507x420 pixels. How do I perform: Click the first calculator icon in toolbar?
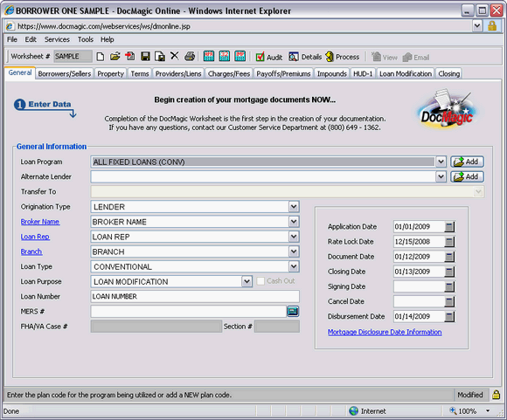pos(209,56)
